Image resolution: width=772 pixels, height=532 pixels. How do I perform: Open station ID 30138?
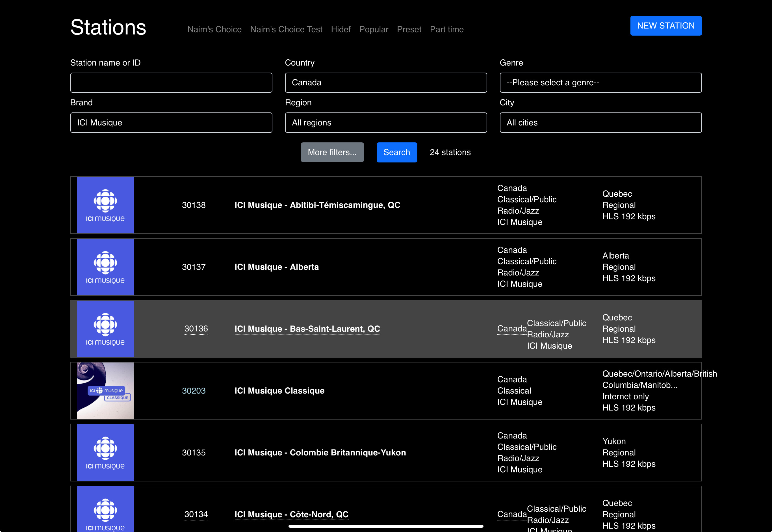point(194,205)
